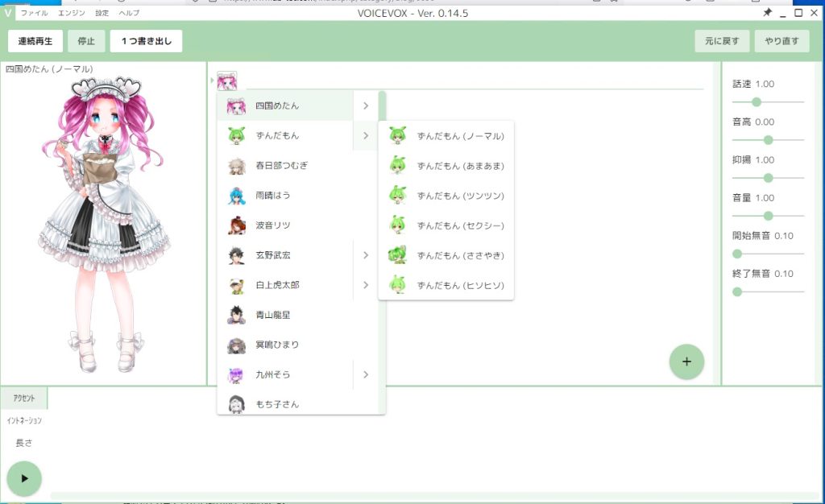Select ずんだもん (ささやき) style label
The height and width of the screenshot is (504, 825).
tap(460, 256)
